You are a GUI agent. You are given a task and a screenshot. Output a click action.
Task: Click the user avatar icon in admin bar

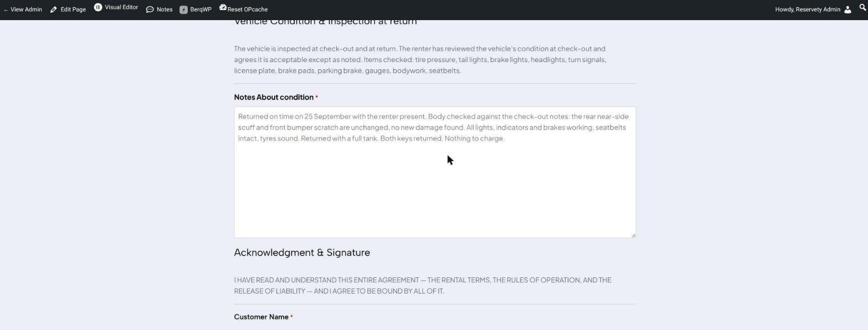848,10
